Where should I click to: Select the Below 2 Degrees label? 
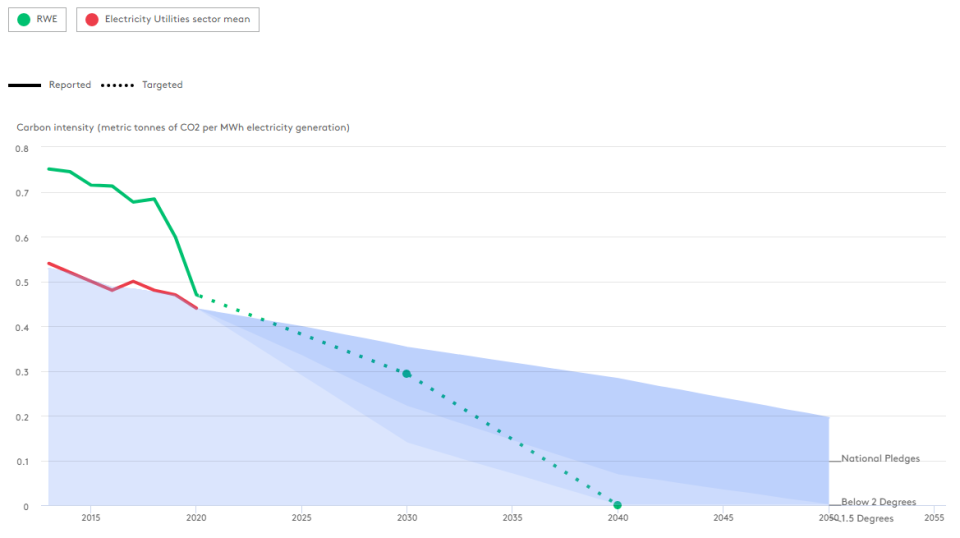(x=878, y=502)
